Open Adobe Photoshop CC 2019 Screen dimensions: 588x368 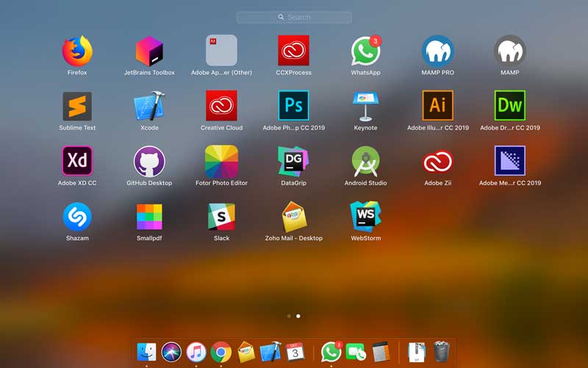point(293,105)
